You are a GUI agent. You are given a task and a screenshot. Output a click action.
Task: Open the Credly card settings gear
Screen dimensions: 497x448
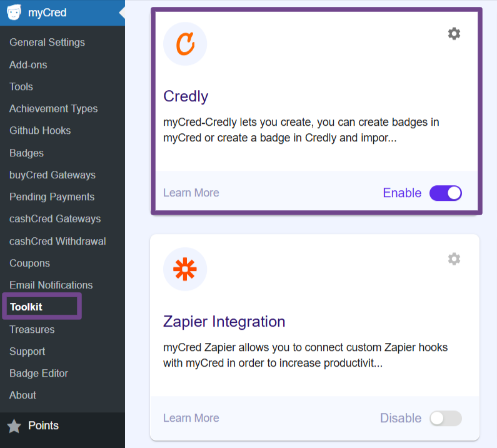pos(454,34)
